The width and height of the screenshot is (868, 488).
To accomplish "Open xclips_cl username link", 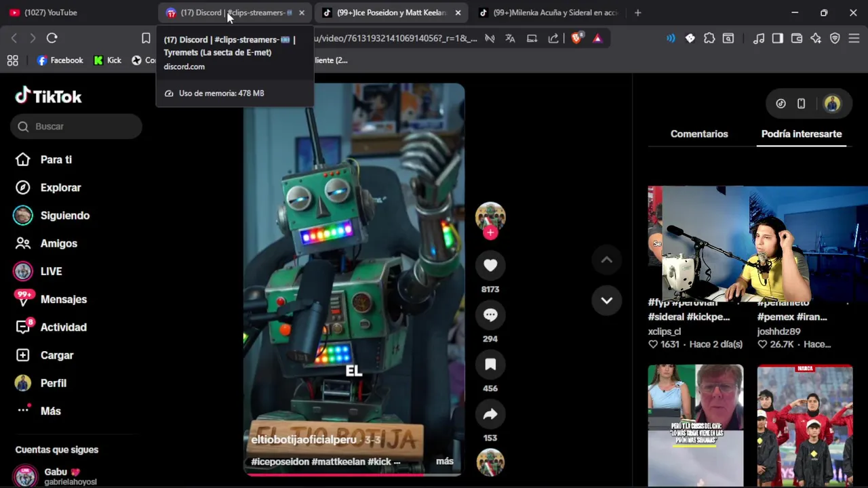I will click(x=664, y=331).
